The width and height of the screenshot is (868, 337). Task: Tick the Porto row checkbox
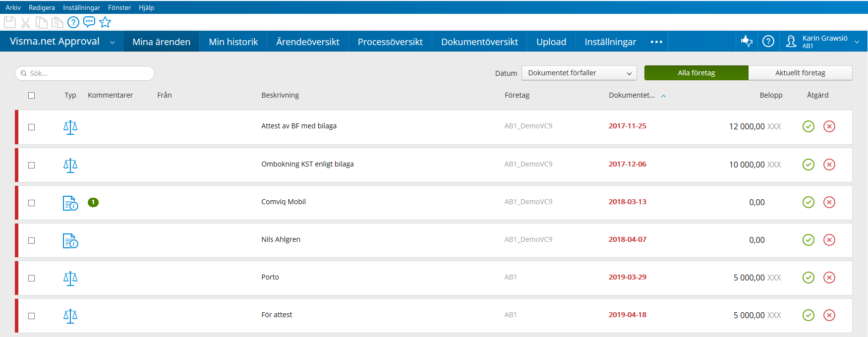point(32,278)
